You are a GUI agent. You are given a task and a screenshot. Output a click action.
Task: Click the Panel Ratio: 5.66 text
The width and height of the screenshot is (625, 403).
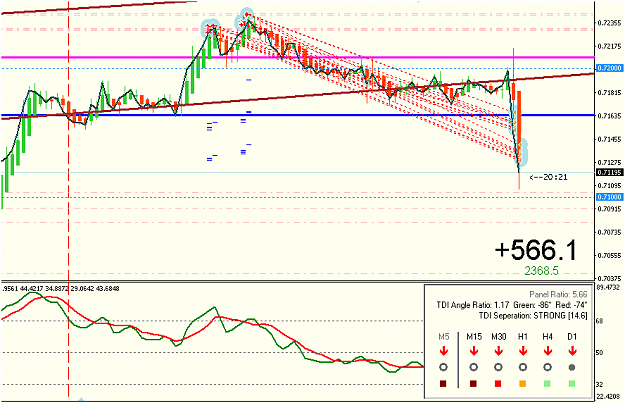click(x=558, y=295)
